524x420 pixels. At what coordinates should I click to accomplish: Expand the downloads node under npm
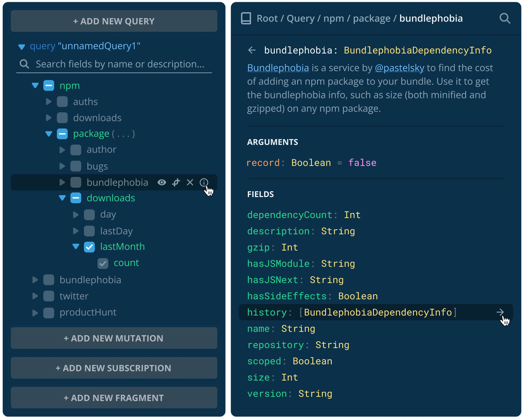(49, 118)
